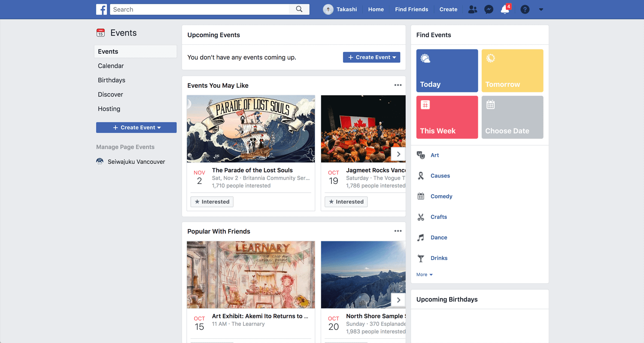Open the Parade of Lost Souls event image
The width and height of the screenshot is (644, 343).
pyautogui.click(x=251, y=129)
